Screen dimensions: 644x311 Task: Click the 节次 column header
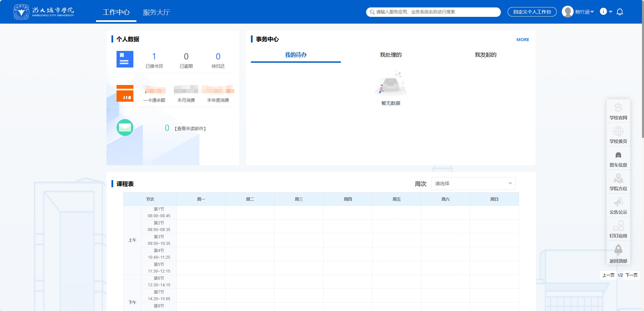150,199
